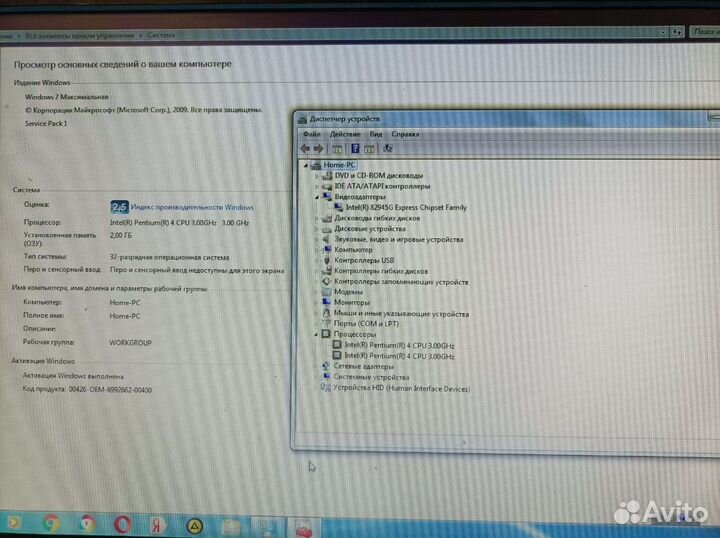Open the Вид menu in Device Manager
Viewport: 720px width, 538px height.
coord(376,134)
